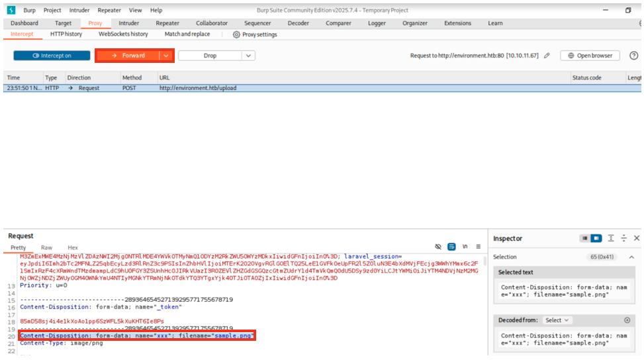
Task: Click the Selected text box content
Action: coord(564,291)
